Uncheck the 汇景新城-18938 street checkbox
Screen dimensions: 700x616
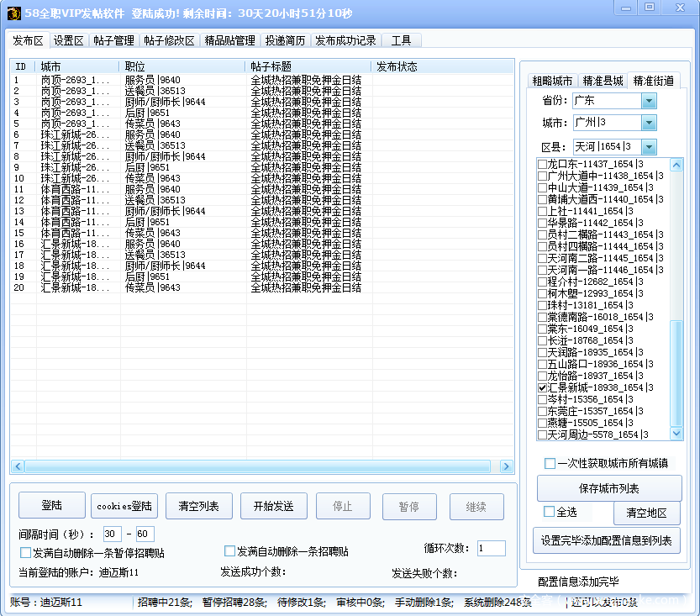(x=542, y=388)
